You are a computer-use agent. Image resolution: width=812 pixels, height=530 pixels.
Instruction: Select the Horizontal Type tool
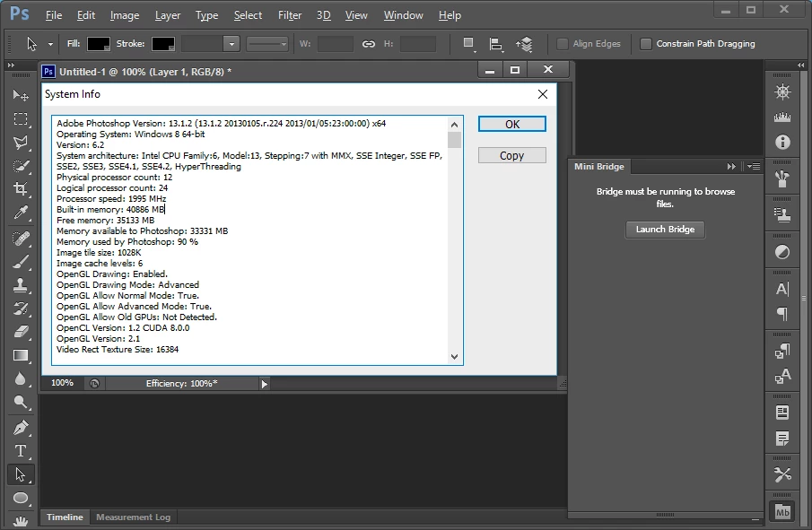tap(21, 451)
